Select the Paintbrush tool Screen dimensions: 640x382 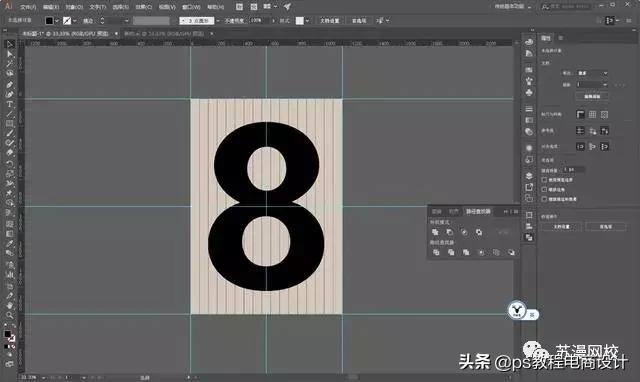coord(10,133)
